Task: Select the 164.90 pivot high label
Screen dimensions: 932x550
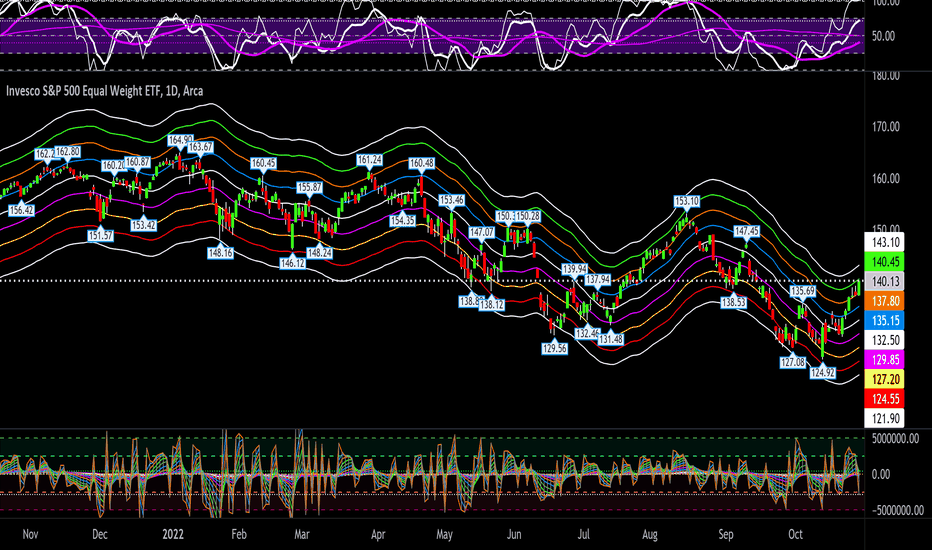Action: click(180, 140)
